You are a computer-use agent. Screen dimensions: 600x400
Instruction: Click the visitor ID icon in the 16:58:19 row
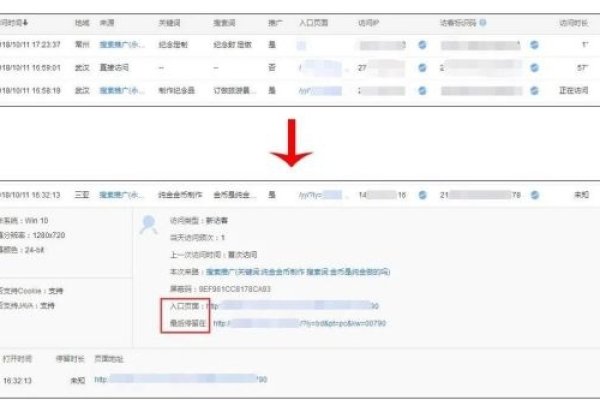535,91
